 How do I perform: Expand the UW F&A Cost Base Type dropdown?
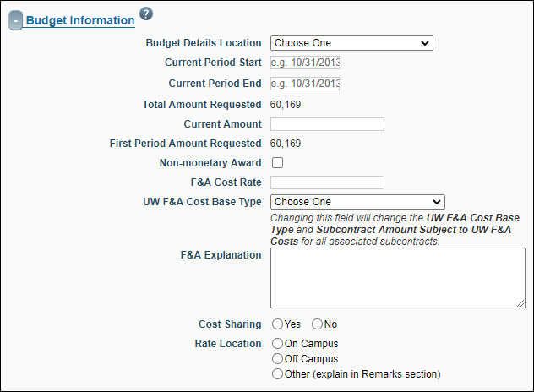[357, 202]
